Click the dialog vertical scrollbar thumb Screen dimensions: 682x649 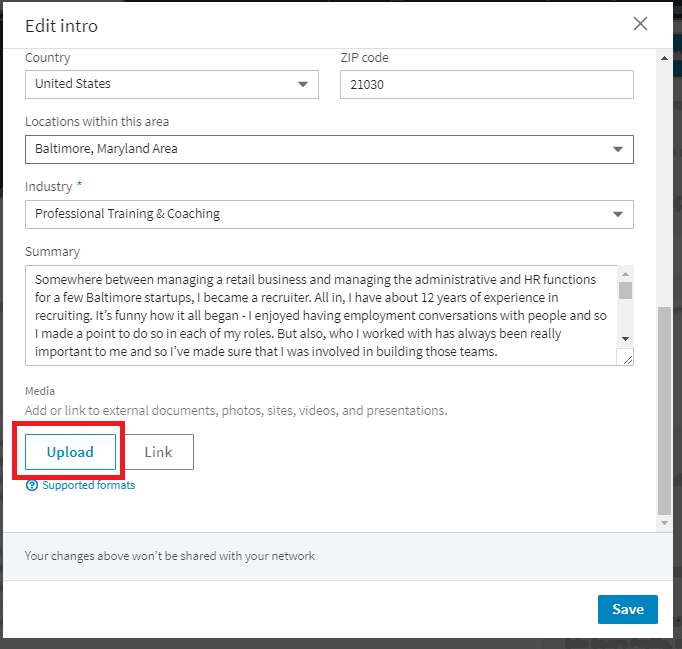tap(664, 411)
